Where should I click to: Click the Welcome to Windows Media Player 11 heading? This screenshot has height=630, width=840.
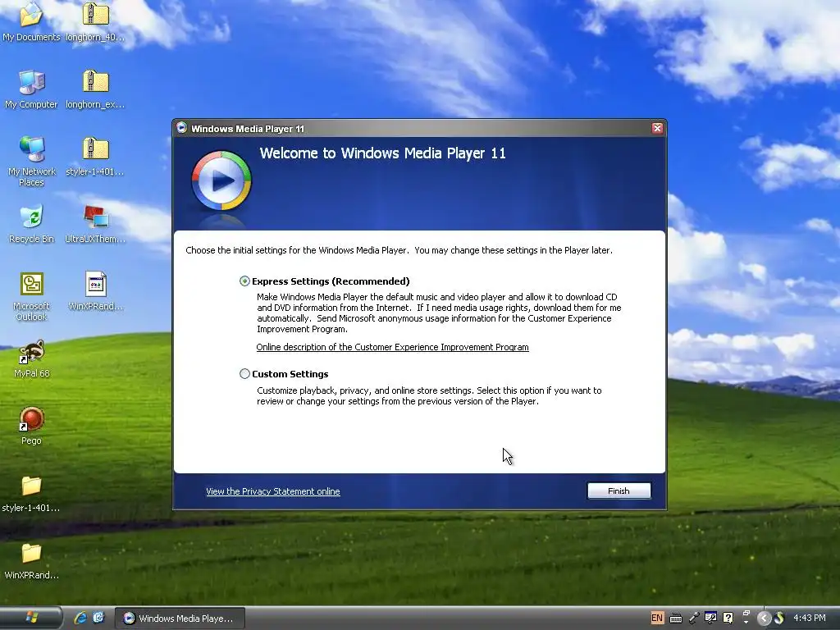click(x=382, y=153)
